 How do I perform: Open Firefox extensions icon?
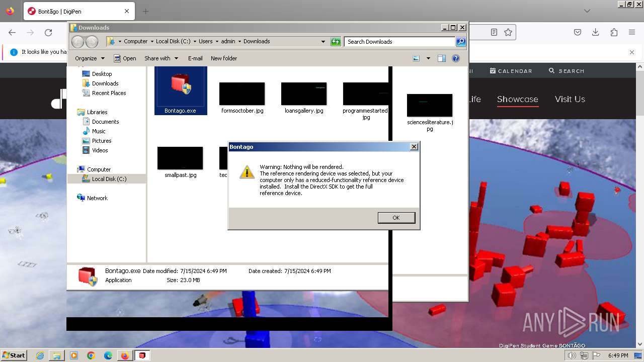[614, 32]
